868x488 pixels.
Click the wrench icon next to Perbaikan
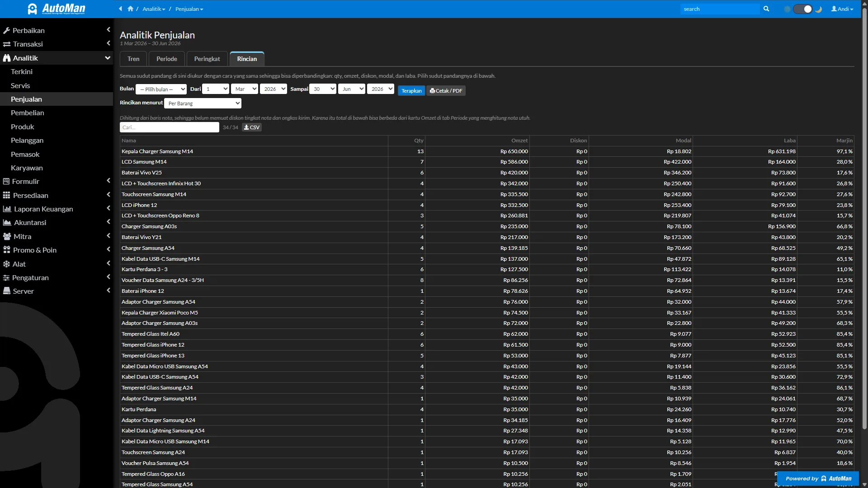(6, 31)
